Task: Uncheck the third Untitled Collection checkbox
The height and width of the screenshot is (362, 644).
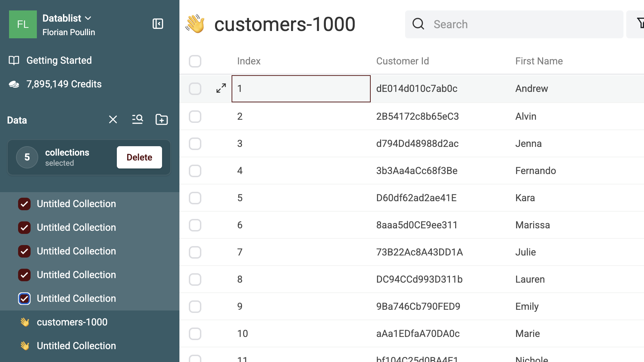Action: [x=24, y=251]
